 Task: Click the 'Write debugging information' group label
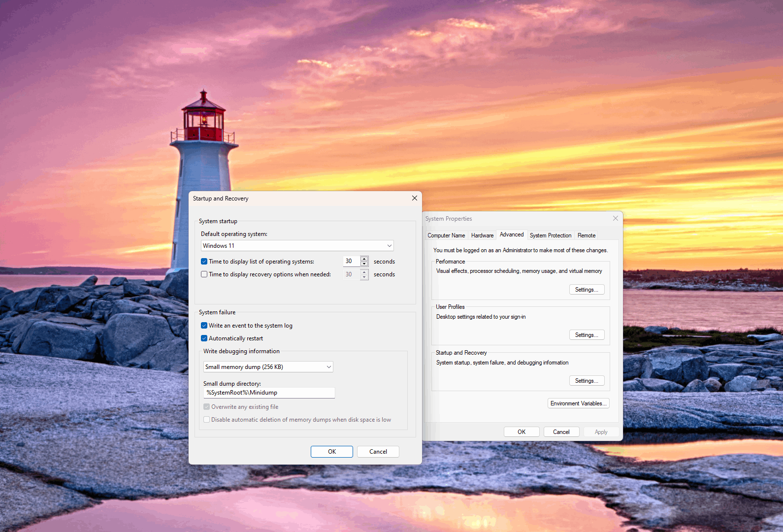pos(241,351)
